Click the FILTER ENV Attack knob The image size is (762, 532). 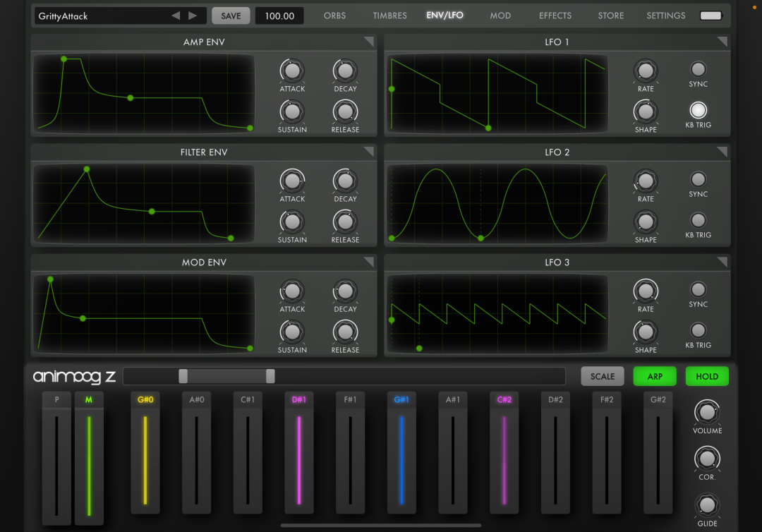(x=292, y=181)
